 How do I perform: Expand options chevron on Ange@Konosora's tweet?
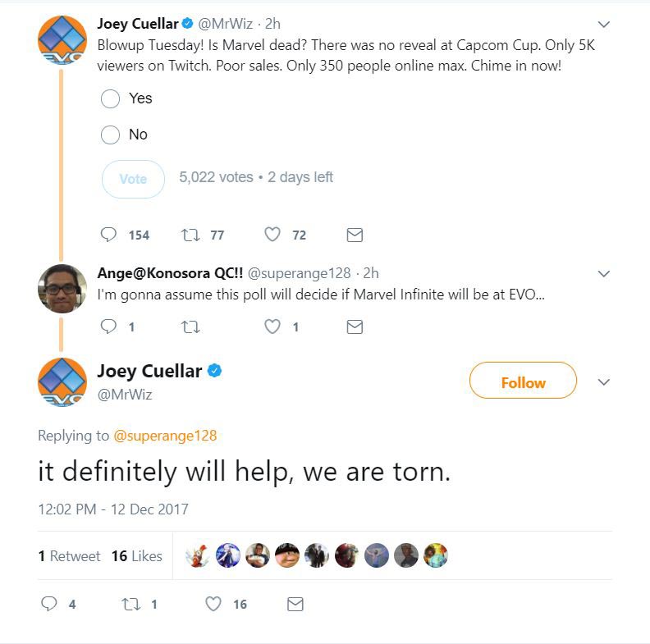(x=603, y=273)
